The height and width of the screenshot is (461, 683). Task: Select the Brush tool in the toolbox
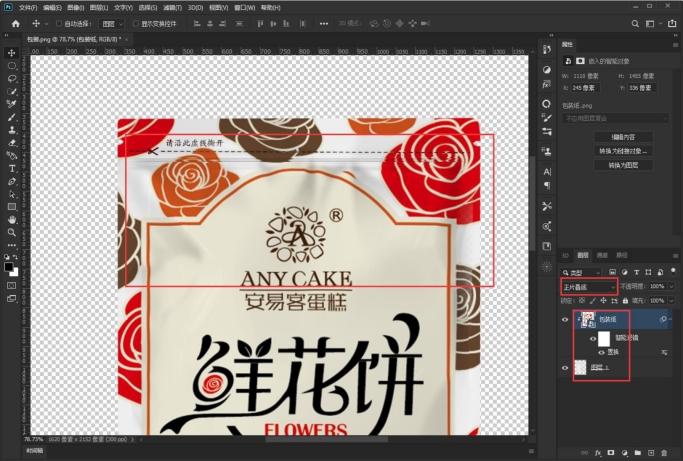(12, 117)
